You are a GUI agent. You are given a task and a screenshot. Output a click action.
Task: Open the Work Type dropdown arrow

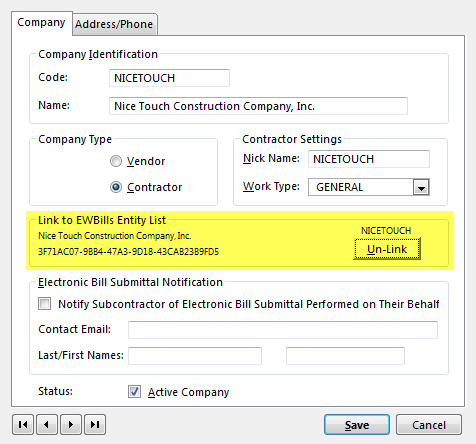(421, 187)
